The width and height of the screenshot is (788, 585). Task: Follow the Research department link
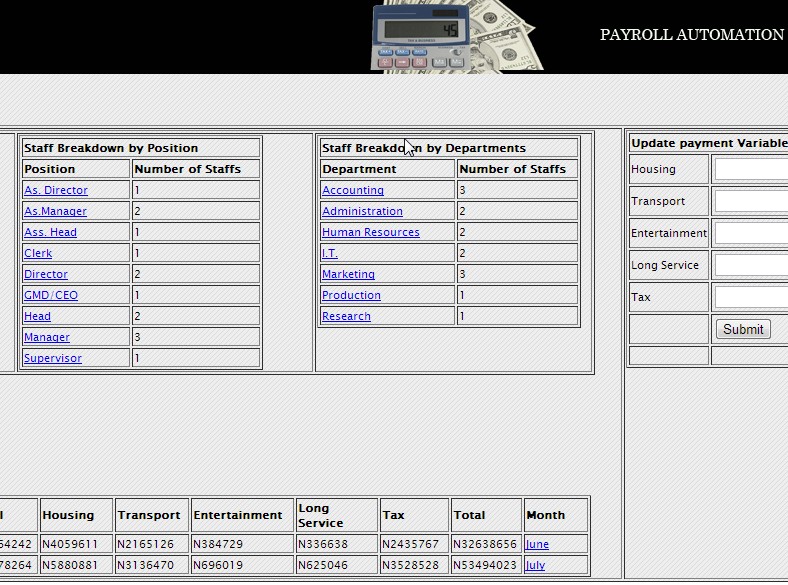coord(346,316)
